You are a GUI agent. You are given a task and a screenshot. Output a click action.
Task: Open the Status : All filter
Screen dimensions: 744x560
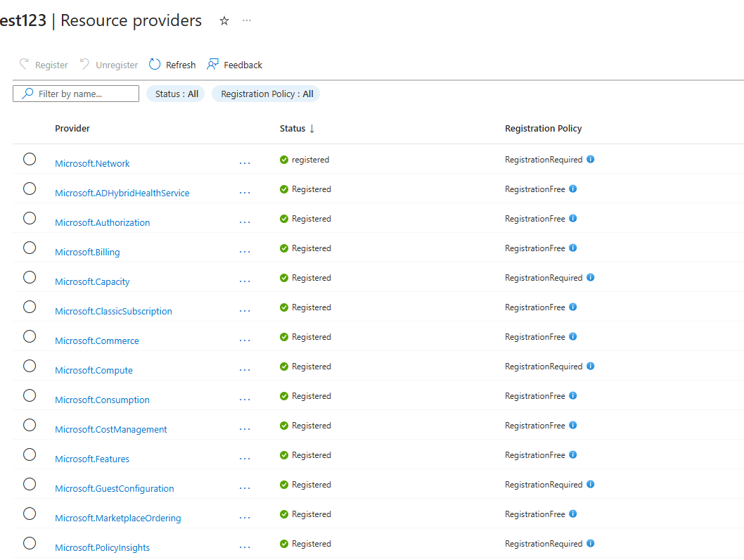point(176,94)
